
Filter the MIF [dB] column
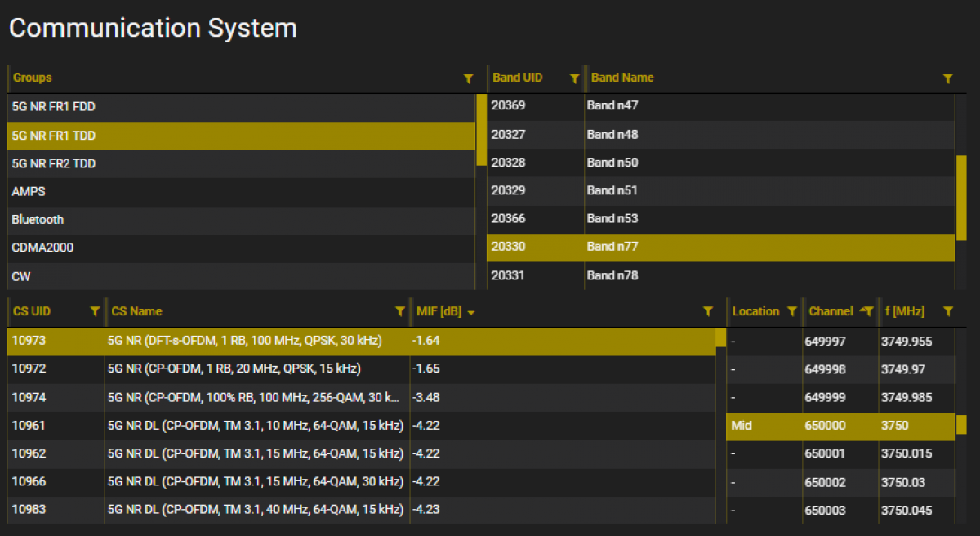pyautogui.click(x=707, y=311)
